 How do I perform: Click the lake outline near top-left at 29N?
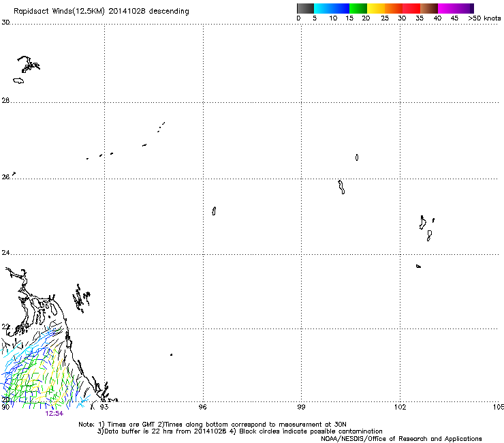point(29,64)
